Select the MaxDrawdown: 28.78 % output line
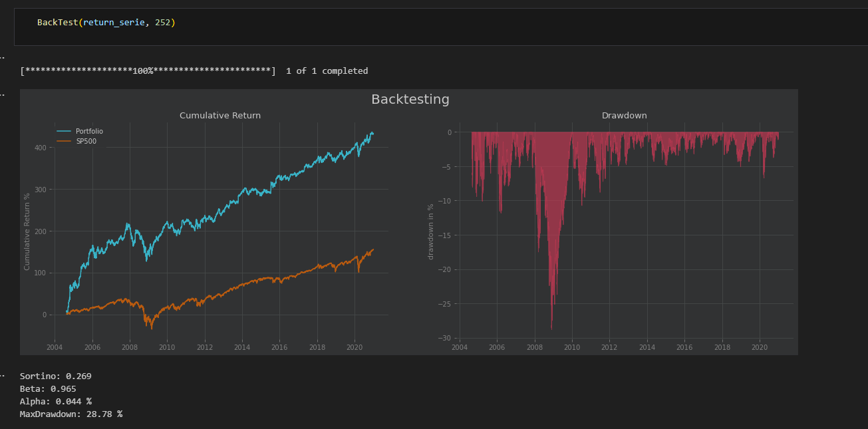This screenshot has width=868, height=429. [71, 414]
